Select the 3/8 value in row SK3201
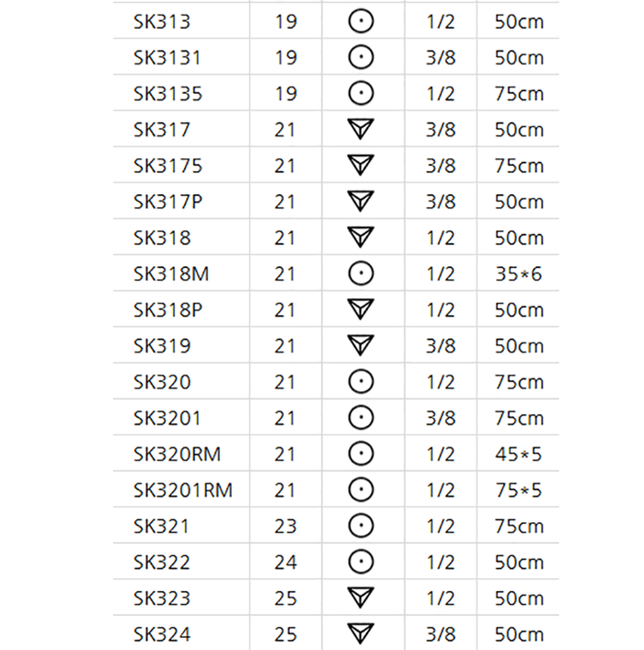This screenshot has width=644, height=650. 441,418
